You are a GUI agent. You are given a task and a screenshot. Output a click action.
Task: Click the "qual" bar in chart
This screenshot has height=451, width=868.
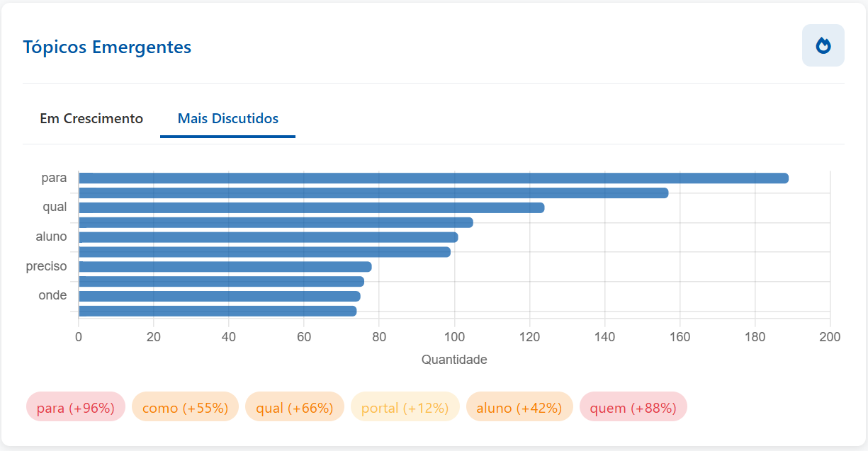tap(311, 207)
